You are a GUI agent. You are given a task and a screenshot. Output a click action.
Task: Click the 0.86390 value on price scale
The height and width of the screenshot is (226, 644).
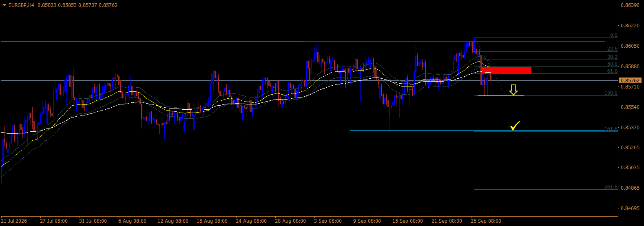point(630,5)
